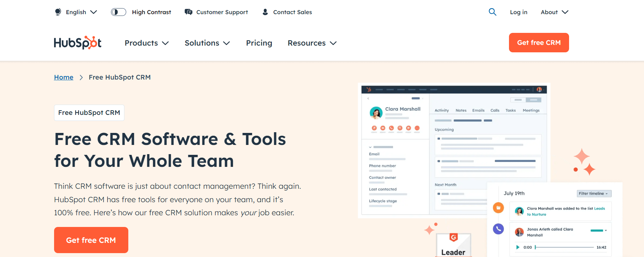The height and width of the screenshot is (257, 644).
Task: Expand the Resources menu
Action: (312, 43)
